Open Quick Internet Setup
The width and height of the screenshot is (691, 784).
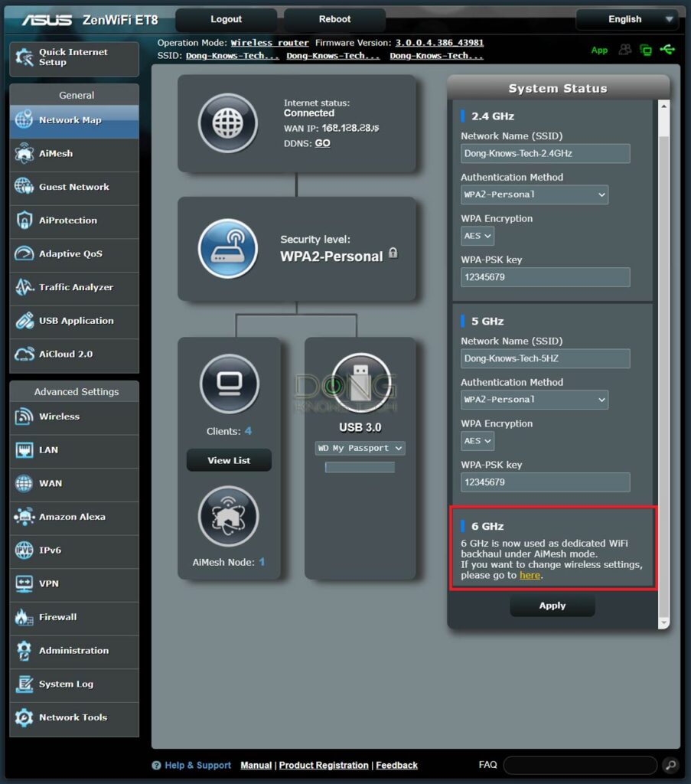[74, 58]
